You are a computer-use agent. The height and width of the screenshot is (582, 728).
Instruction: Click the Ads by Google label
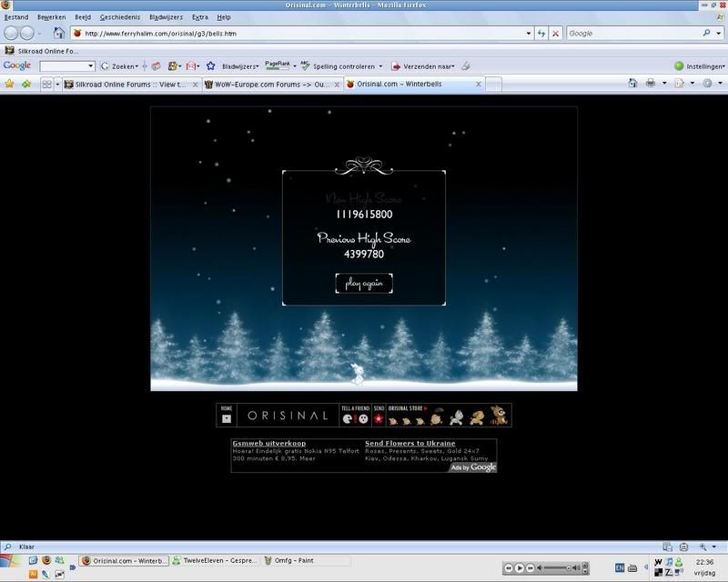[473, 467]
